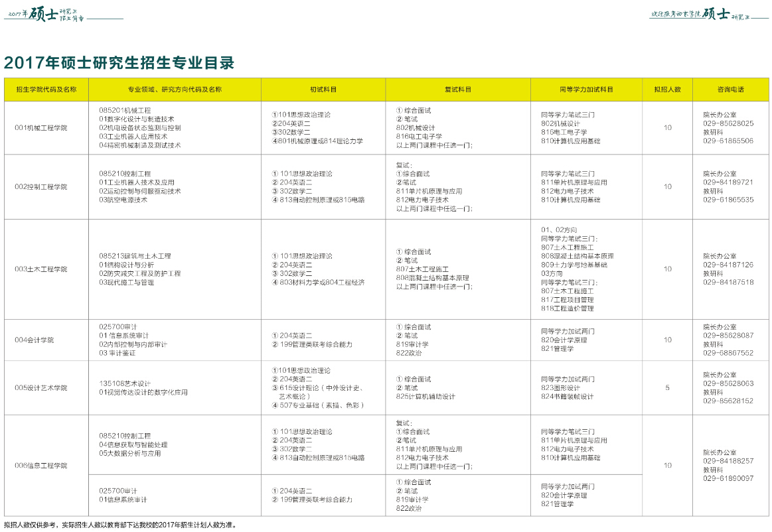Click 03航空电源技术 direction
772x532 pixels.
tap(123, 200)
